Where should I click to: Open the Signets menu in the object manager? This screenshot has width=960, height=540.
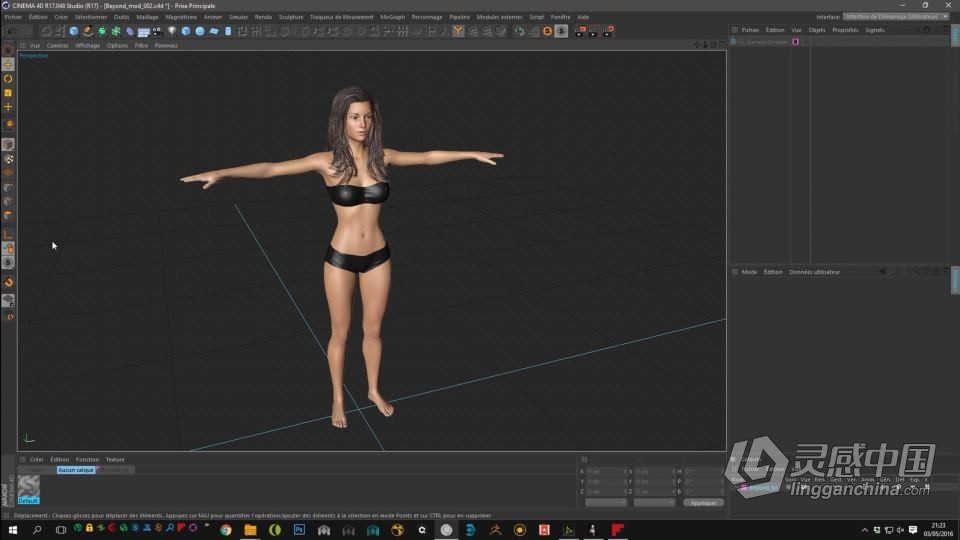875,30
